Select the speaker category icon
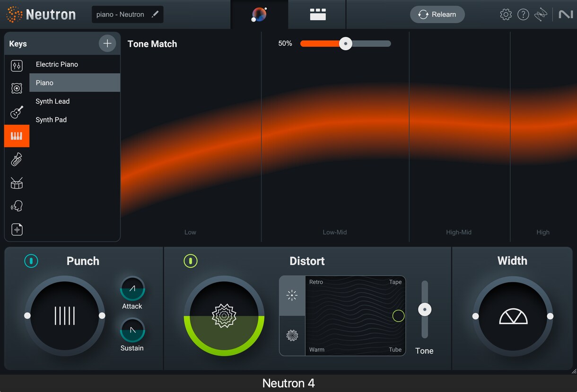 pyautogui.click(x=17, y=88)
